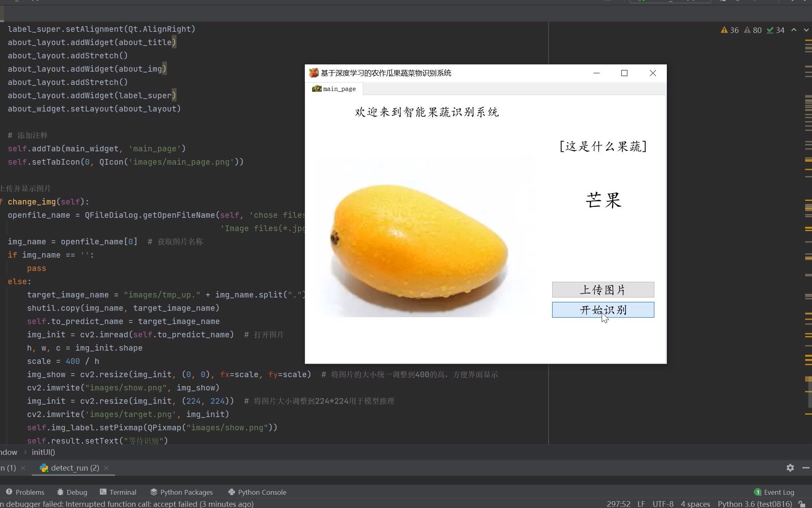Click the change_img(self) function definition
The width and height of the screenshot is (812, 508).
point(48,202)
